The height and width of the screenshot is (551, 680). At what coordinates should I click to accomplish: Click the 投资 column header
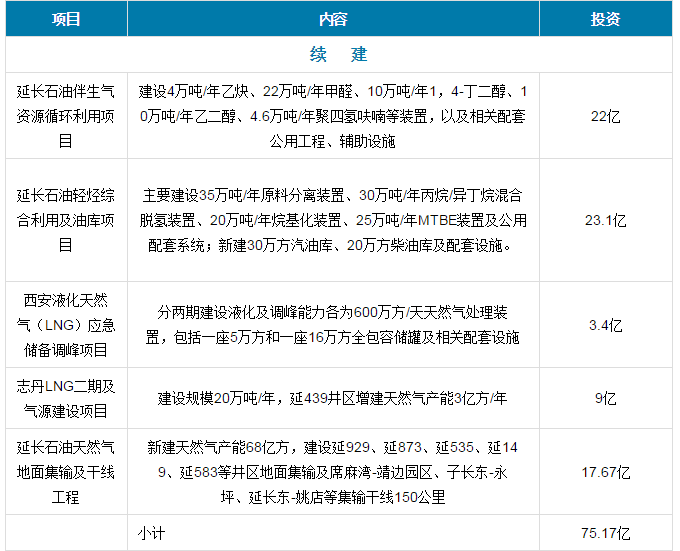pos(605,19)
